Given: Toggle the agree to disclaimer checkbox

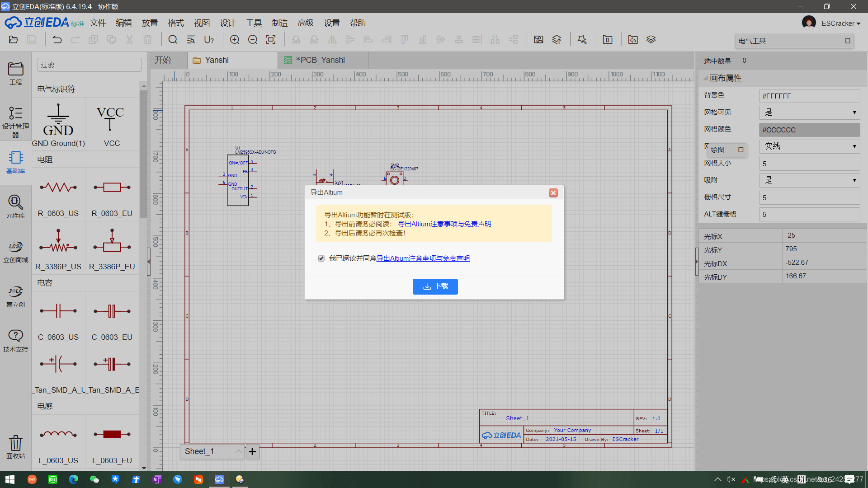Looking at the screenshot, I should click(321, 258).
